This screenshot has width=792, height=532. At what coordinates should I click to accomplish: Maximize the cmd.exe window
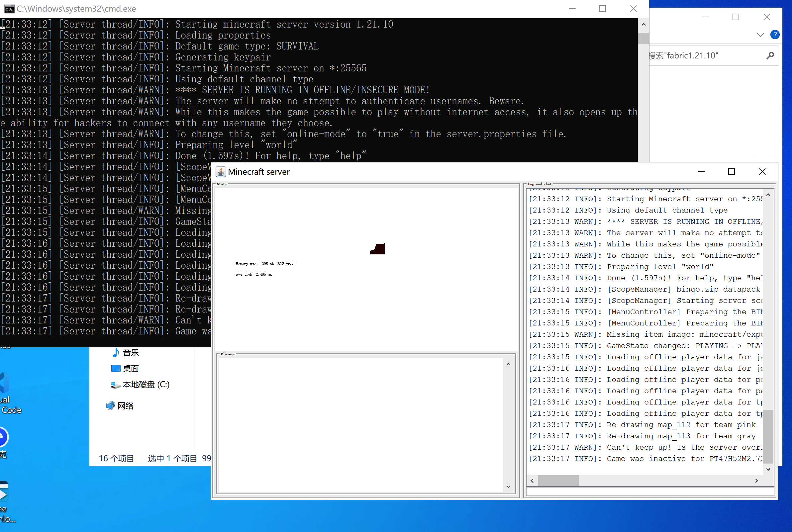603,9
